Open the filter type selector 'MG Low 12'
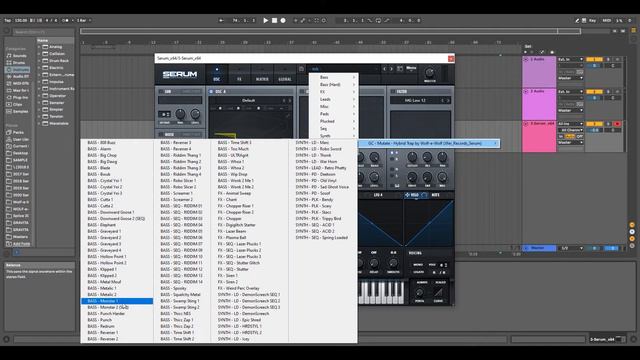The image size is (640, 360). pyautogui.click(x=416, y=100)
